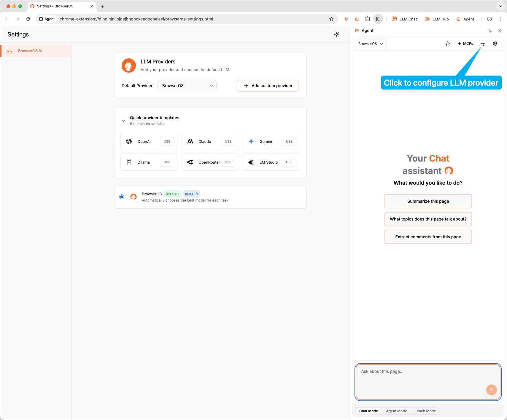Click the '6 templates available' text

[x=148, y=124]
